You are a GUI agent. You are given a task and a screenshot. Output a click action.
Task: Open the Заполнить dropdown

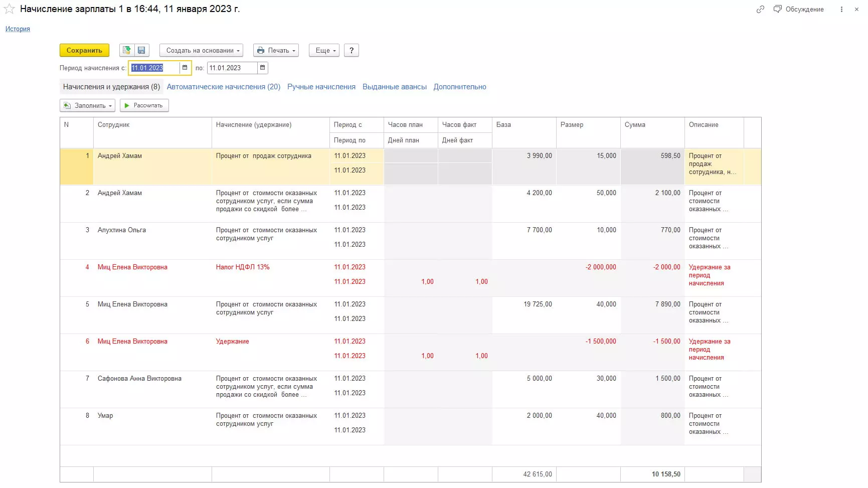(88, 105)
